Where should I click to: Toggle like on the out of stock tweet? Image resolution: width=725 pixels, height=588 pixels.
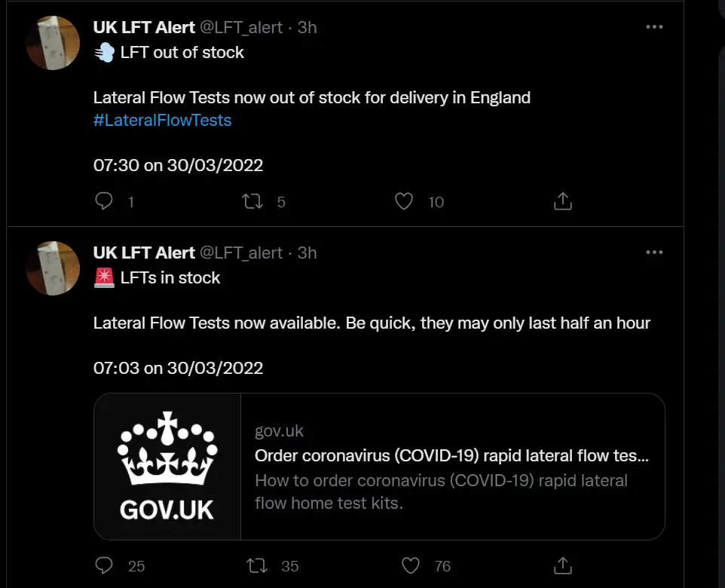(404, 201)
